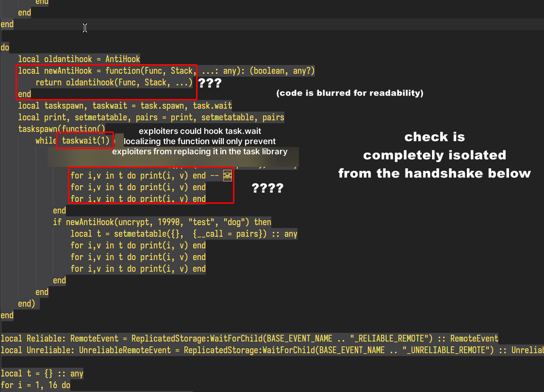Click BASE_EVENT_NAME on the Unreliable line
544x392 pixels.
(352, 350)
